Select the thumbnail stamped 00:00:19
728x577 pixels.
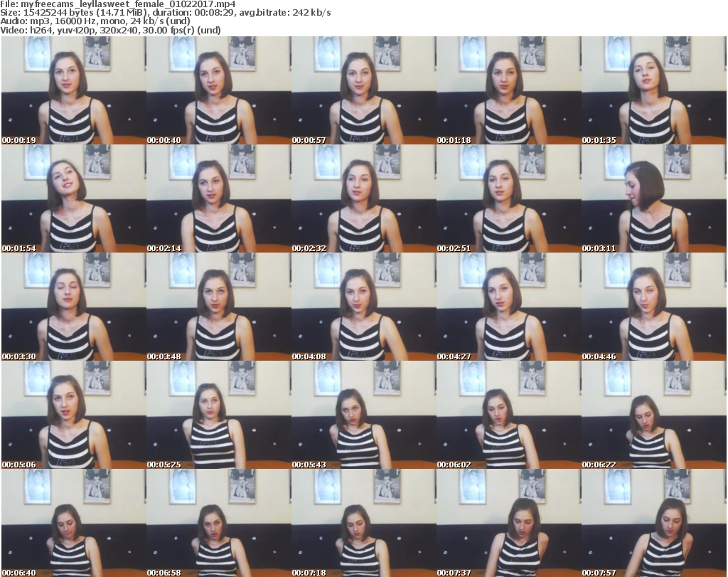pos(74,90)
